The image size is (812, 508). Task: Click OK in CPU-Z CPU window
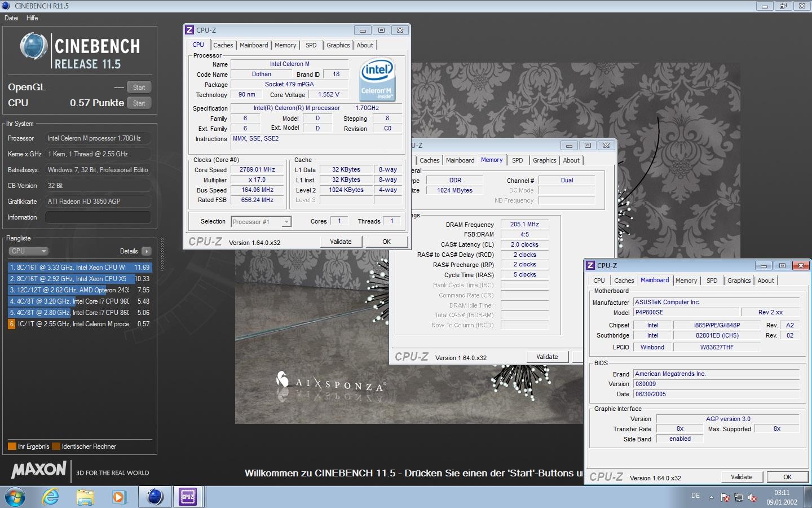point(386,242)
